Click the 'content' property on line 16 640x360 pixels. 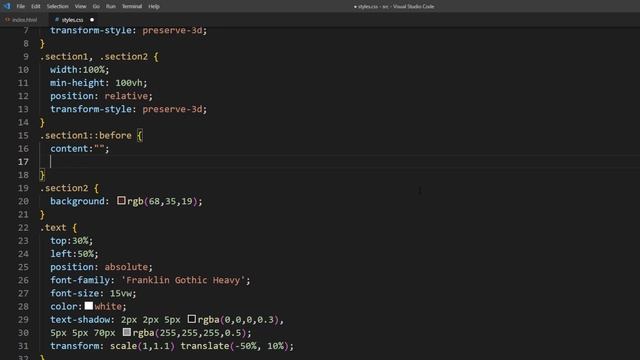pos(69,149)
